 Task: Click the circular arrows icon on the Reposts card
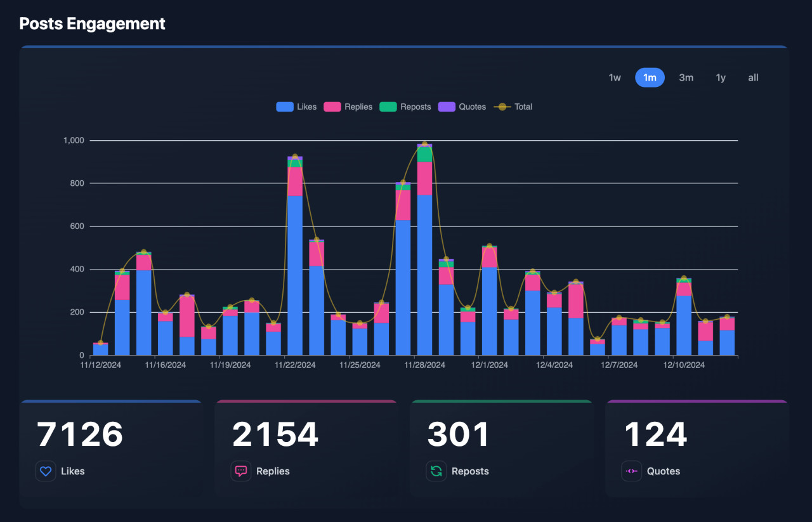(x=436, y=471)
